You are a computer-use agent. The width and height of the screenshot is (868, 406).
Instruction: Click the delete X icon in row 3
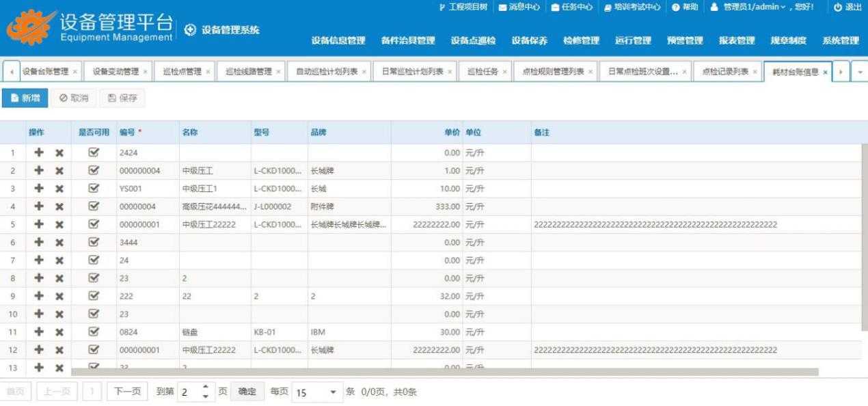click(x=59, y=189)
